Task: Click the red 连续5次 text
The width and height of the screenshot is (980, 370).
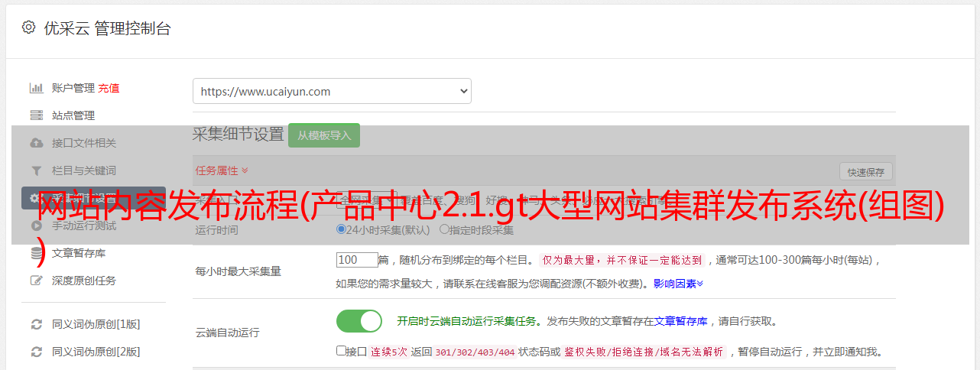Action: tap(389, 352)
